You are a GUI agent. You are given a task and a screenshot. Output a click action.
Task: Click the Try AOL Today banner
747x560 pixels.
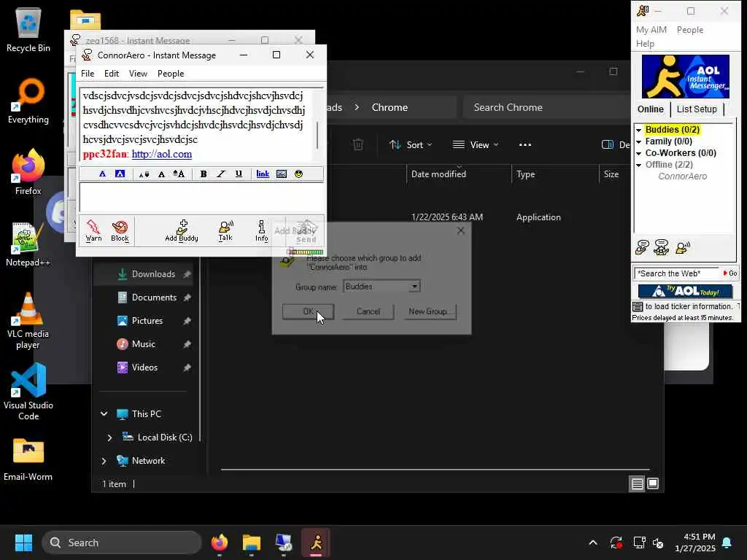tap(685, 290)
